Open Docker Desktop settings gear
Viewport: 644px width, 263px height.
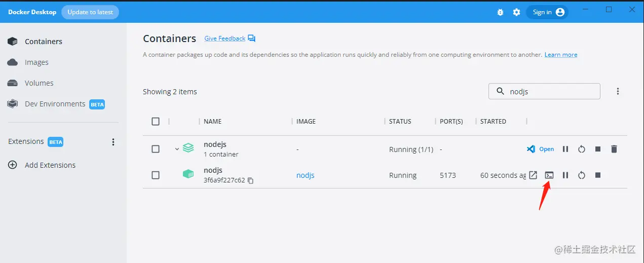pos(516,12)
